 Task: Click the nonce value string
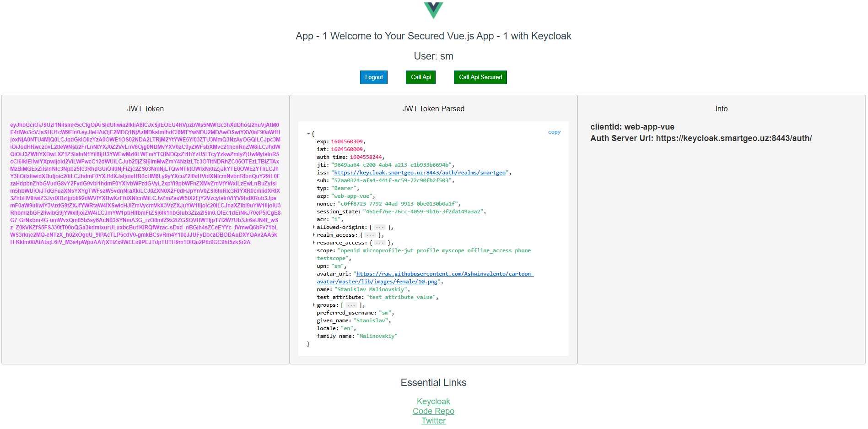[x=398, y=204]
